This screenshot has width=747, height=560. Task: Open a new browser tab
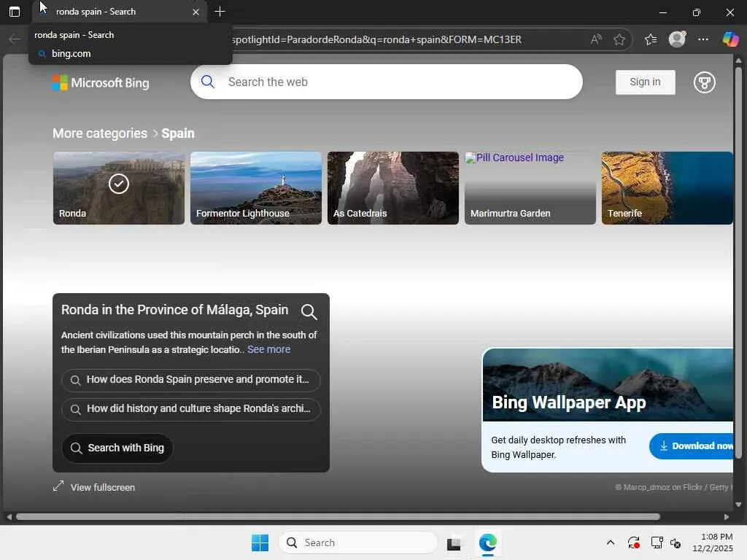[220, 12]
